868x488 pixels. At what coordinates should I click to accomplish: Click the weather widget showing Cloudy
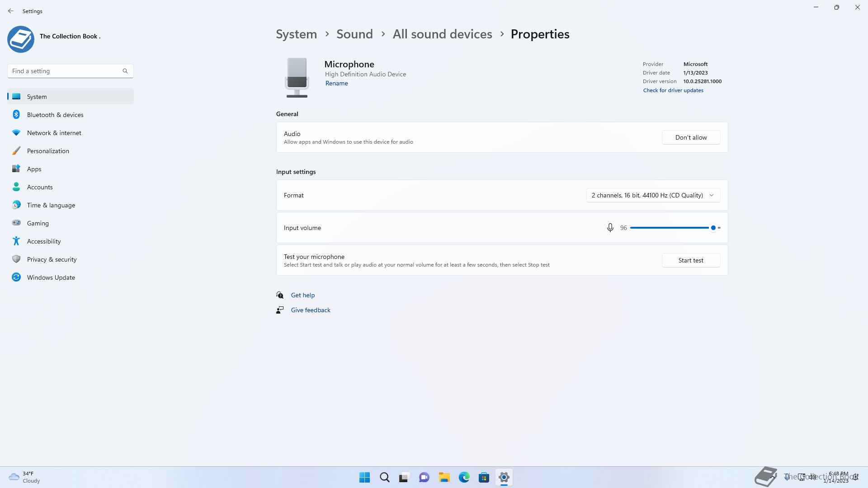click(25, 477)
